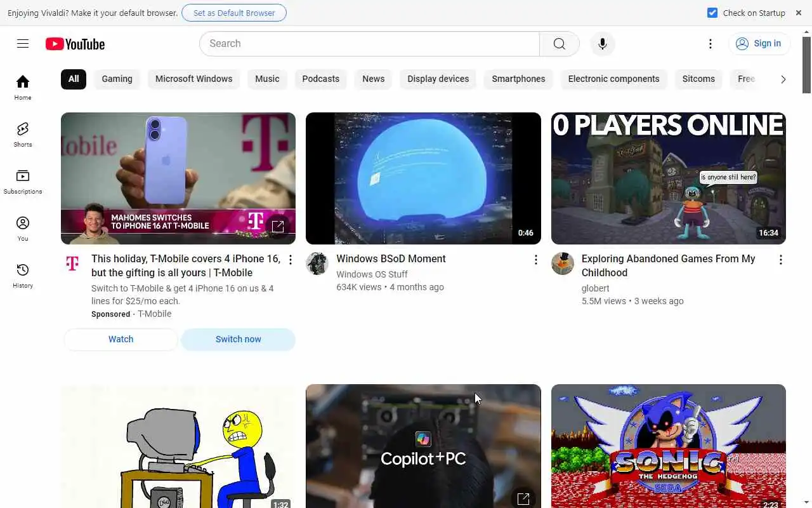Open options for Windows BSoD Moment video
Image resolution: width=812 pixels, height=508 pixels.
[x=535, y=260]
